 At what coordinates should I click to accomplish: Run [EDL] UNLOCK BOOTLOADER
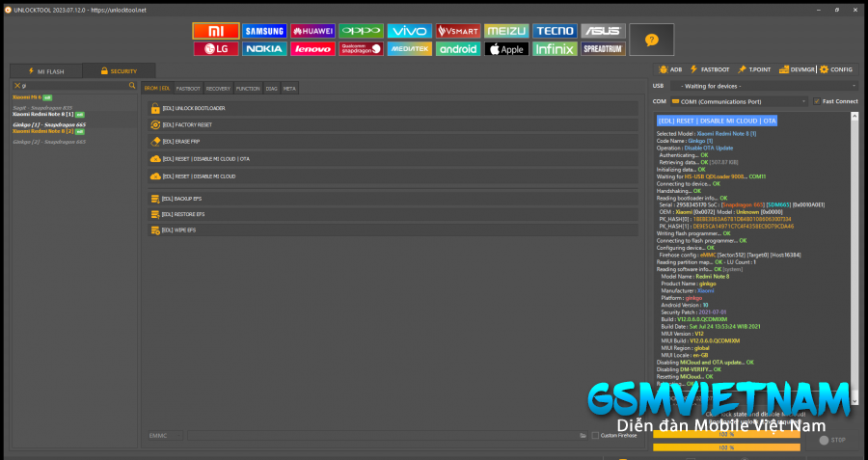(x=393, y=109)
